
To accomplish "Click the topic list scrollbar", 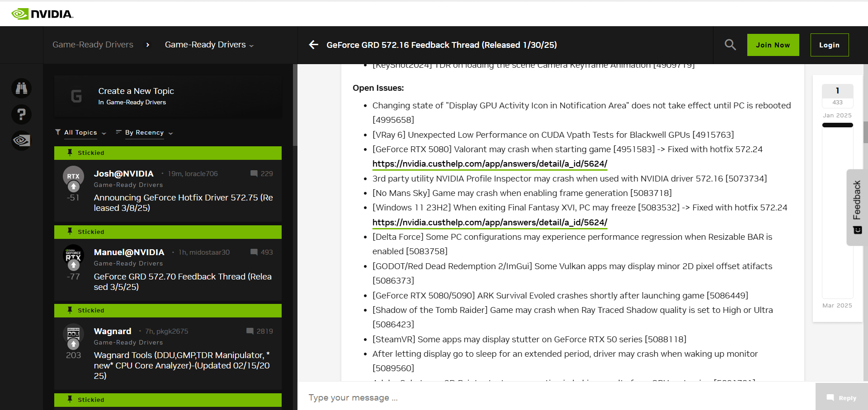I will 295,105.
